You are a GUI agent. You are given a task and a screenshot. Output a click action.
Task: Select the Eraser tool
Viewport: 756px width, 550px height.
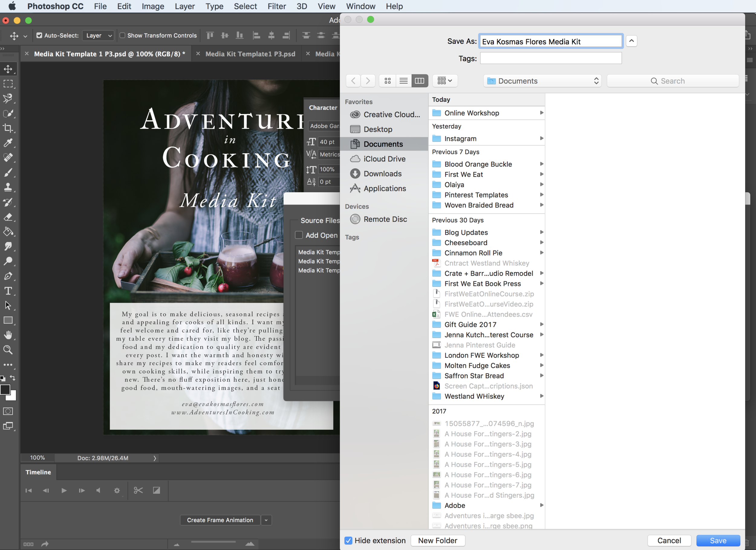(x=8, y=217)
